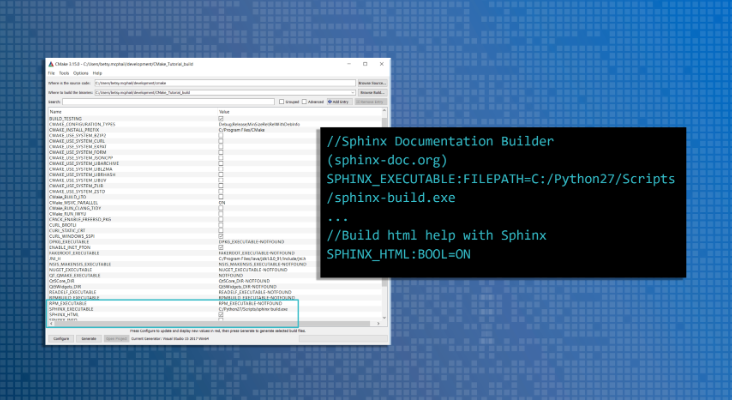The image size is (732, 400).
Task: Open the build binaries path dropdown
Action: pos(352,92)
